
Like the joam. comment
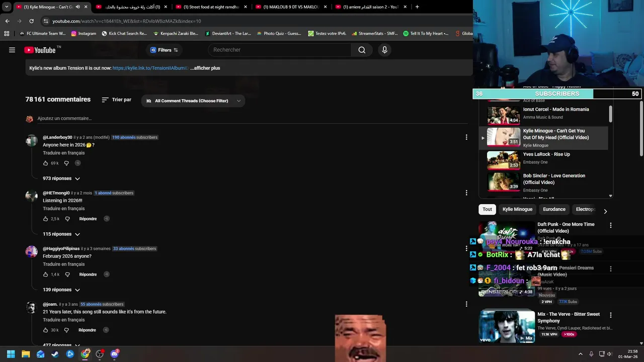click(x=46, y=330)
